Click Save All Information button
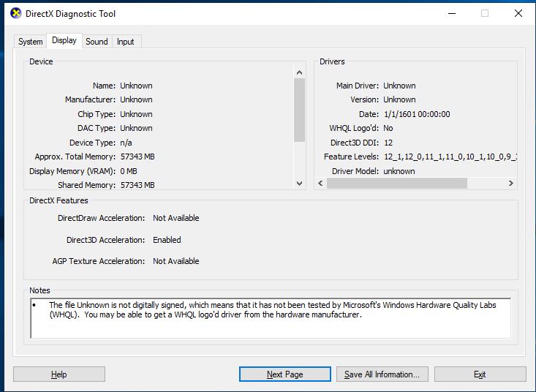This screenshot has height=392, width=536. tap(382, 374)
